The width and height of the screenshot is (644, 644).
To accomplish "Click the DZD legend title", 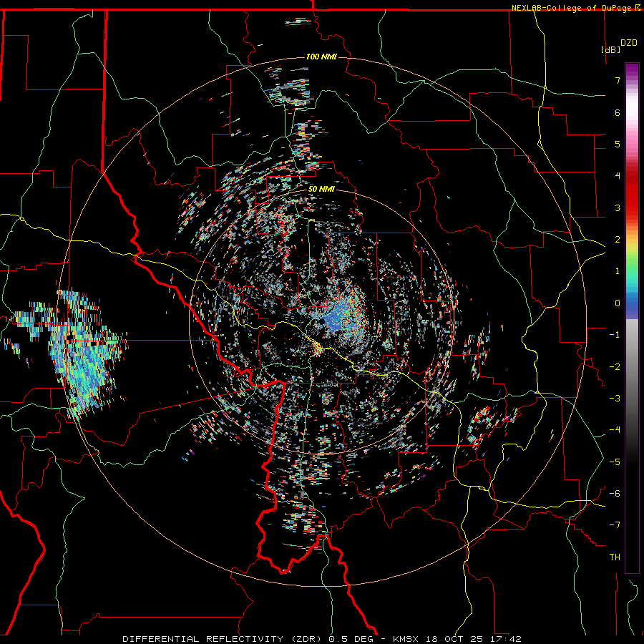I will coord(629,43).
